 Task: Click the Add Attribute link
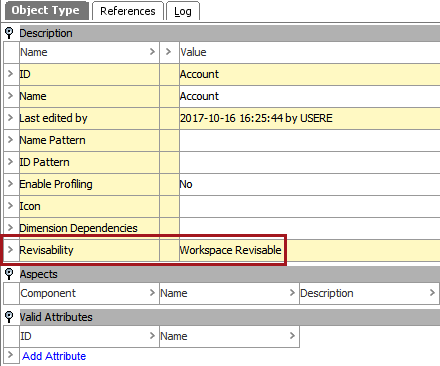pos(54,356)
